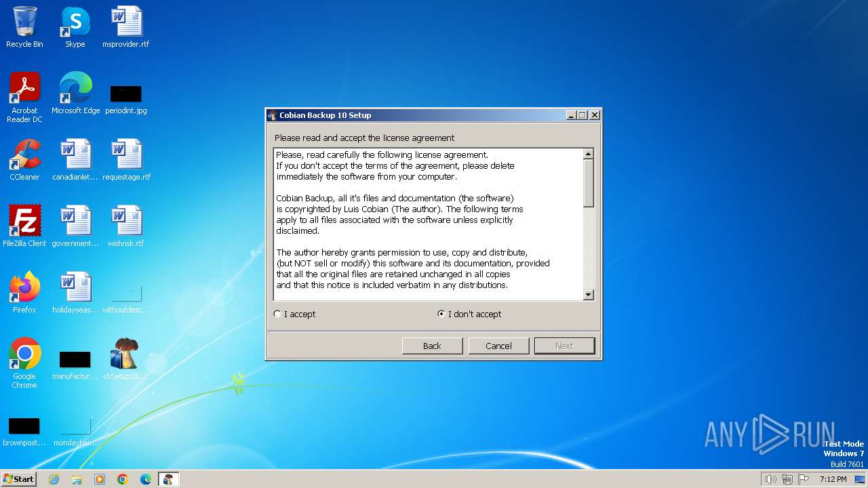
Task: Close the Cobian Backup Setup window
Action: pos(594,115)
